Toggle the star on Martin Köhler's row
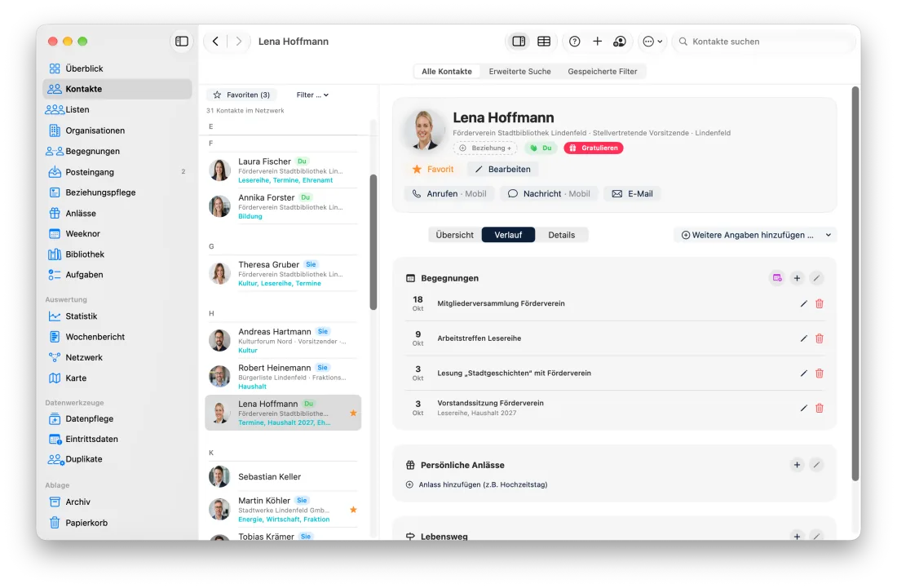Screen dimensions: 897x588 [x=353, y=510]
